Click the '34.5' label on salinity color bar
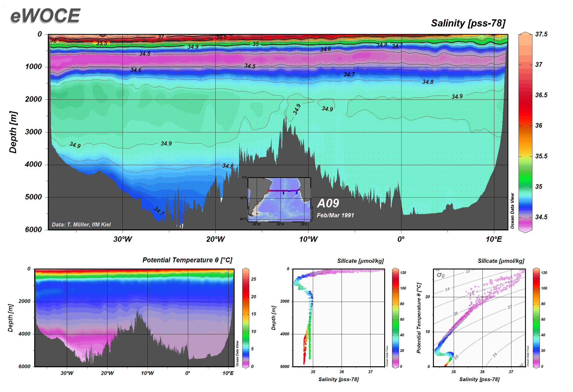This screenshot has width=573, height=392. coord(541,217)
